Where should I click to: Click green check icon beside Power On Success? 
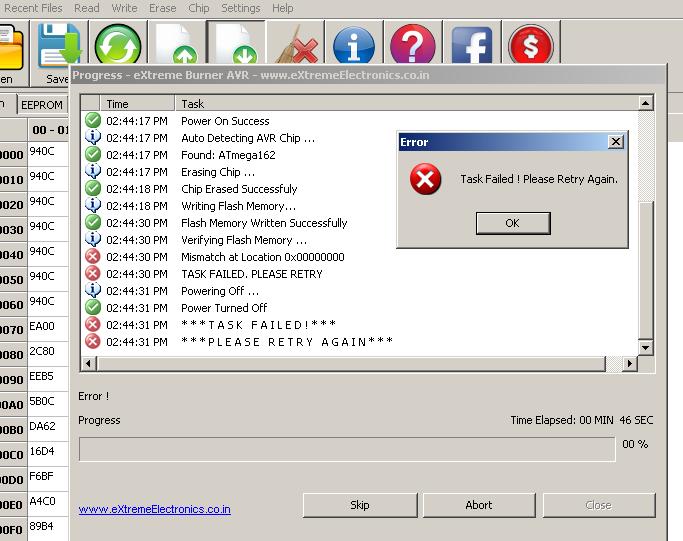pyautogui.click(x=93, y=120)
